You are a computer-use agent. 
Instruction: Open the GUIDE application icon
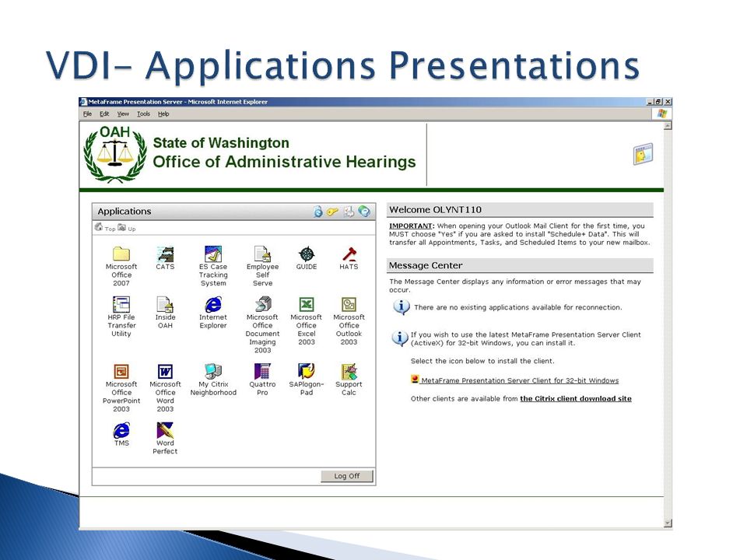point(307,255)
